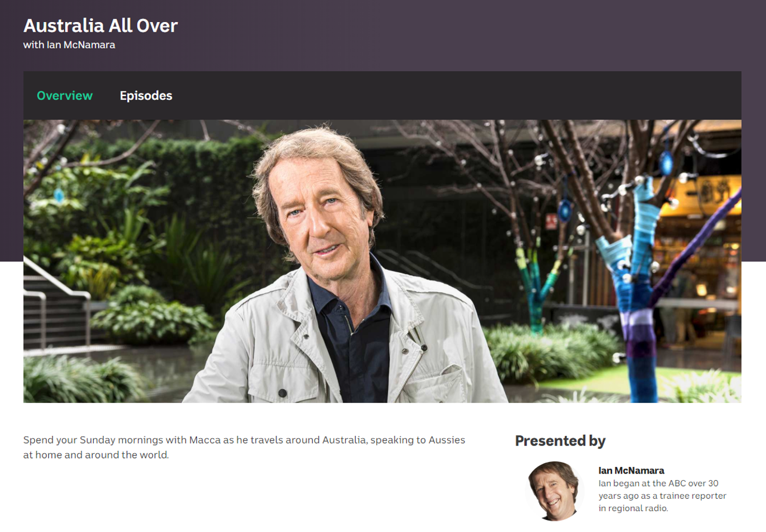Click the Sunday mornings description paragraph
The height and width of the screenshot is (532, 766).
pos(244,447)
